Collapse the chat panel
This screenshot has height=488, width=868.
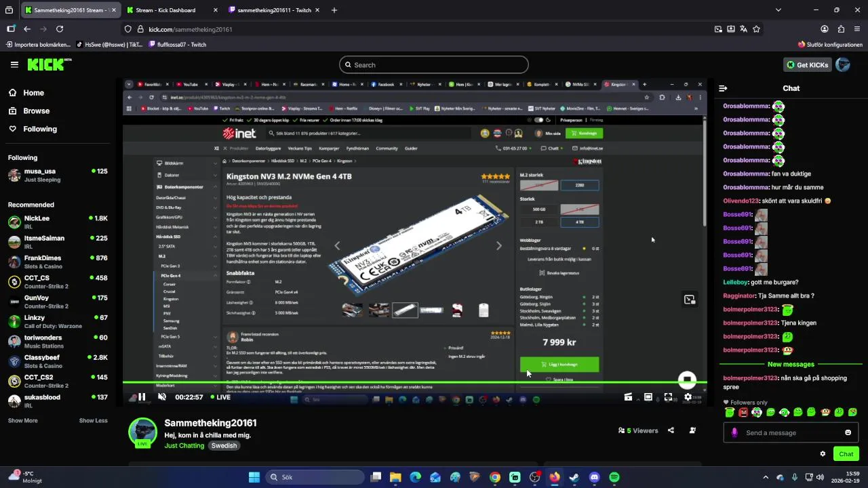point(723,88)
